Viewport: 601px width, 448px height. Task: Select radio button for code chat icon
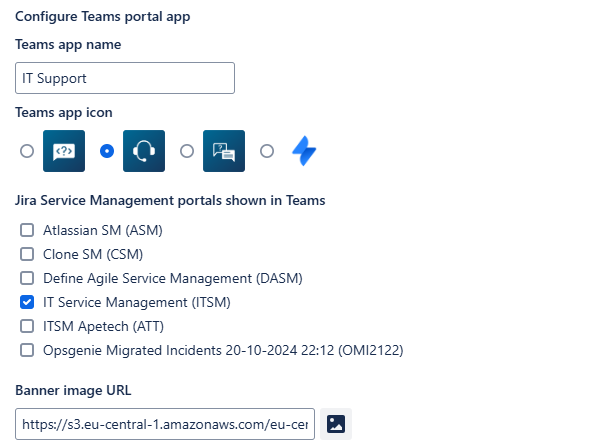(x=27, y=151)
